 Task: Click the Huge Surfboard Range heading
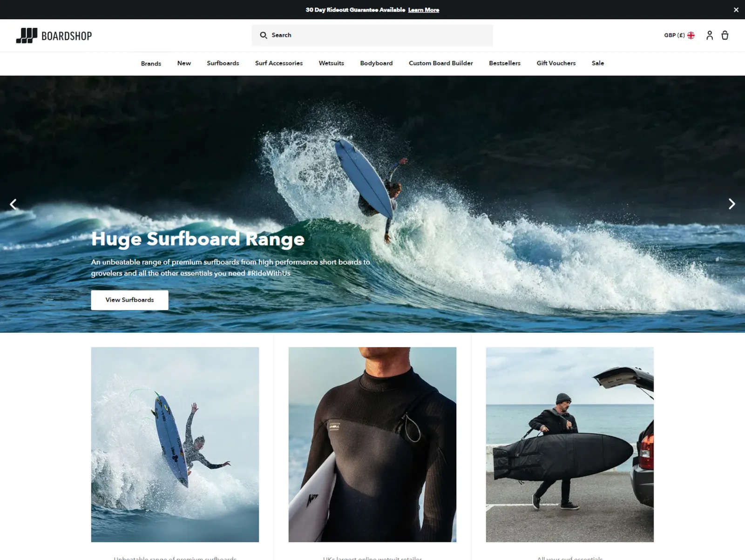point(198,239)
